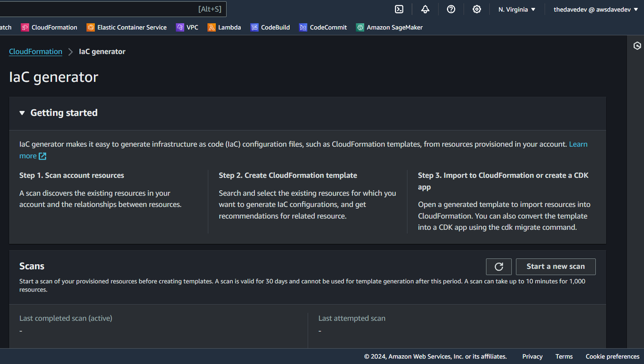Open the CloudShell terminal icon
644x364 pixels.
[399, 9]
